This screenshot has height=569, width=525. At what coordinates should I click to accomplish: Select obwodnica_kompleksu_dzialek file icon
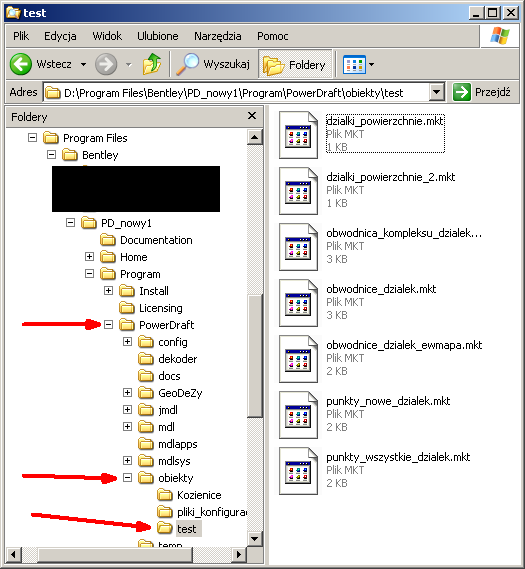click(298, 247)
